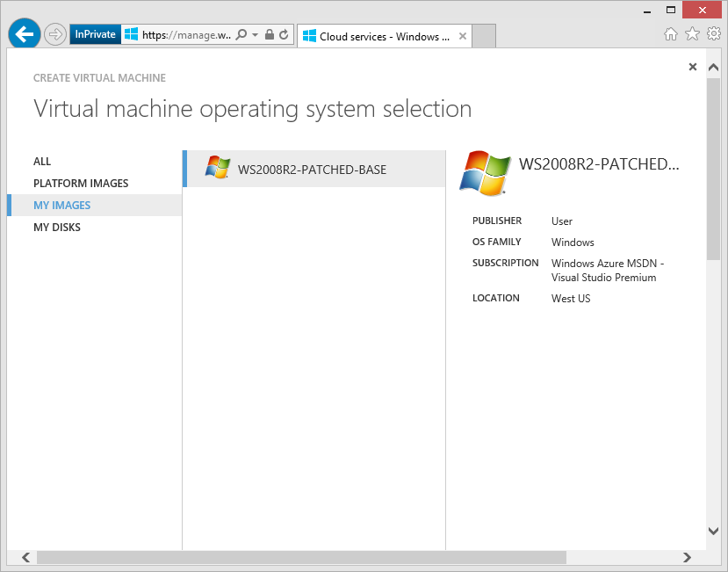Select the WS2008R2-PATCHED-BASE image
Viewport: 728px width, 572px height.
pos(312,170)
